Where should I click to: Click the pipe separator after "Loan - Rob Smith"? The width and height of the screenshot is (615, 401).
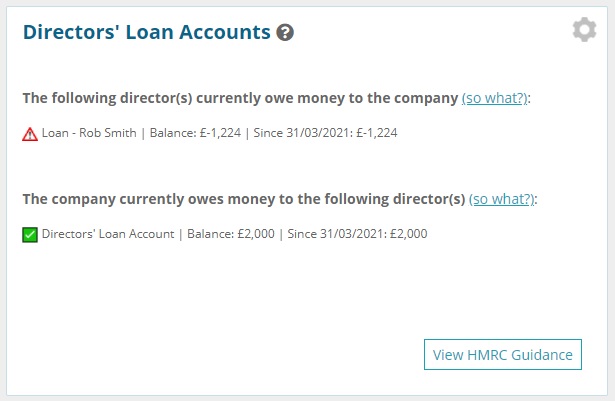[x=143, y=133]
